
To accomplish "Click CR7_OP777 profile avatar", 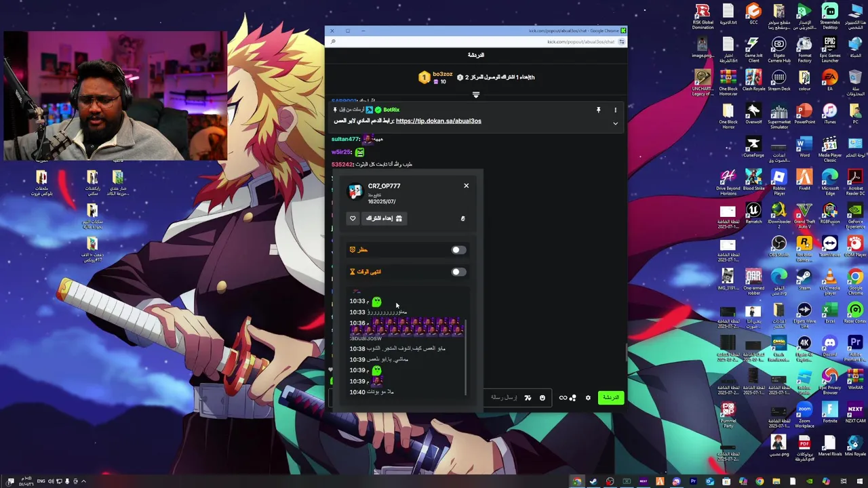I will 355,192.
